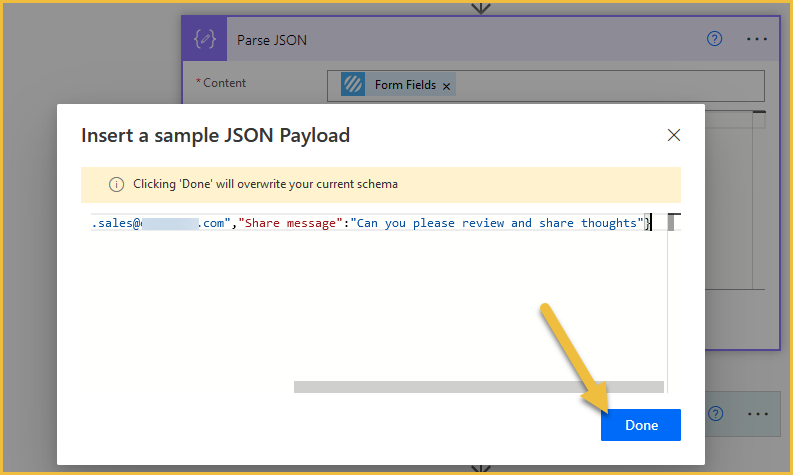
Task: Click the Parse JSON title text
Action: tap(272, 40)
